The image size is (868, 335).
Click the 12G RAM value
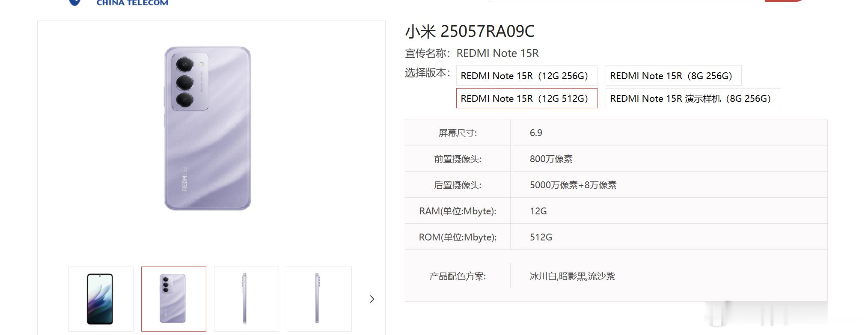pos(538,211)
